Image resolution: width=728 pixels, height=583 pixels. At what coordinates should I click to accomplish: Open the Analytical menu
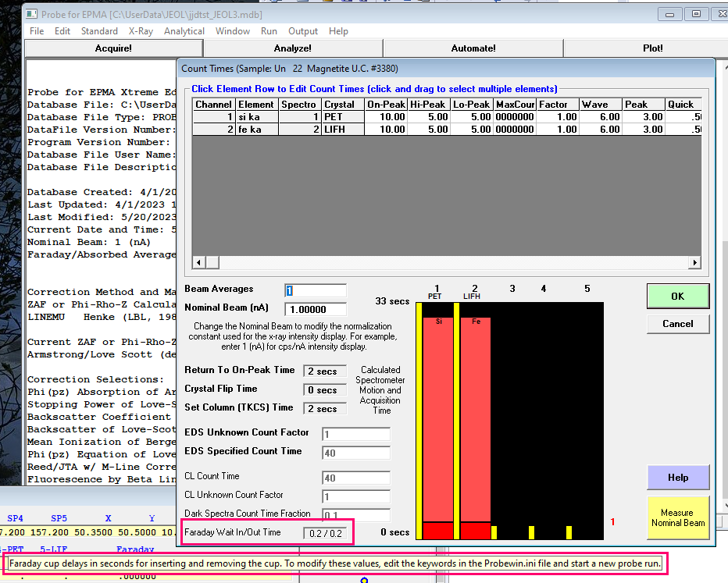(x=184, y=31)
